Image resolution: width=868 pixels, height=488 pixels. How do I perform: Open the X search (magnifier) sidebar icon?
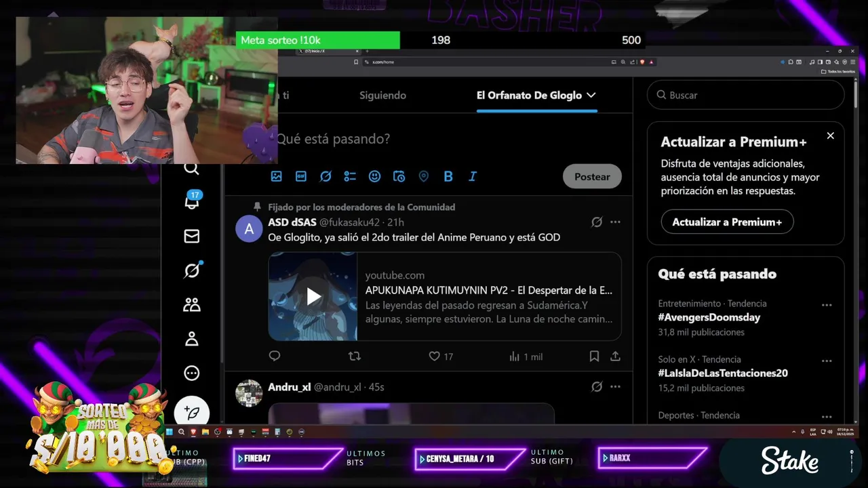click(x=191, y=169)
